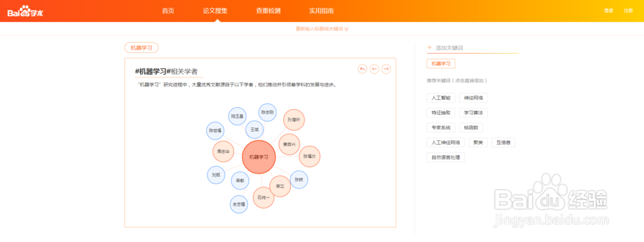Select scholar bubble 周志华

tap(223, 152)
